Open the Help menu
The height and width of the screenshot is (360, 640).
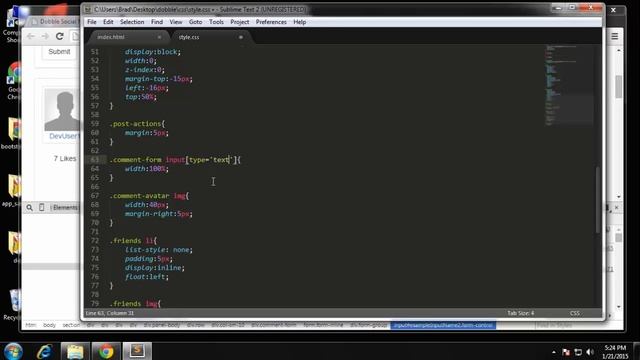(x=300, y=22)
